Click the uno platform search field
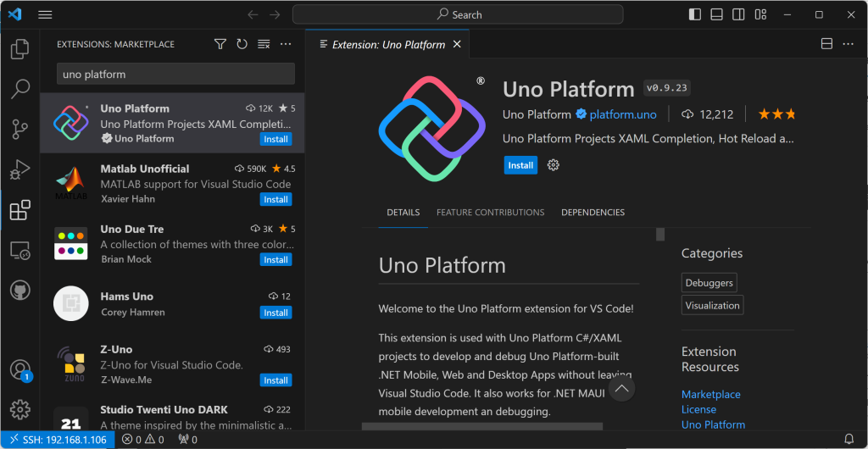Viewport: 868px width, 449px height. 175,75
